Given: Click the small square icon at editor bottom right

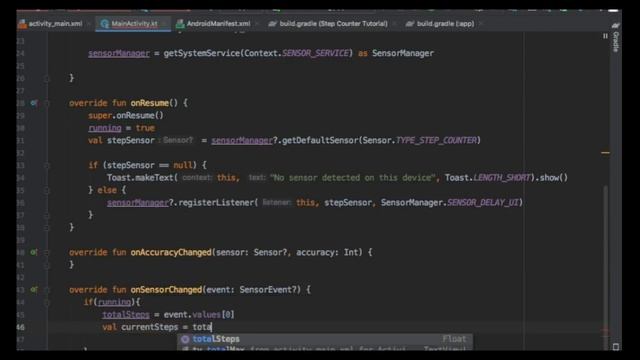Looking at the screenshot, I should [616, 347].
